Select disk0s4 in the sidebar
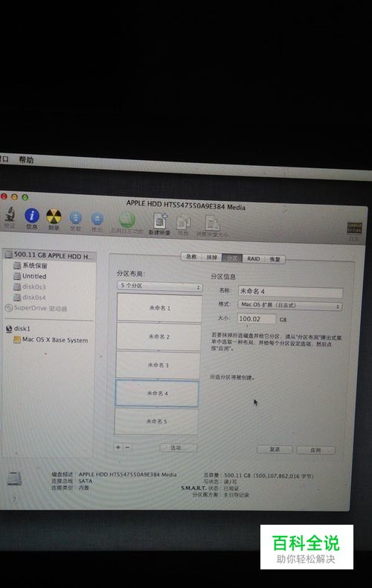 pyautogui.click(x=30, y=298)
